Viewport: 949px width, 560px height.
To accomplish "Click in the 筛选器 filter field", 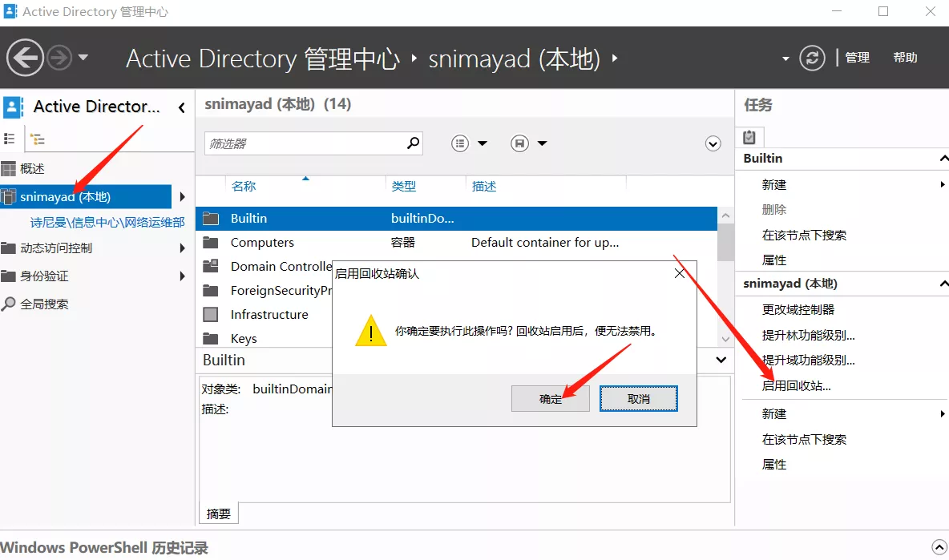I will [305, 143].
